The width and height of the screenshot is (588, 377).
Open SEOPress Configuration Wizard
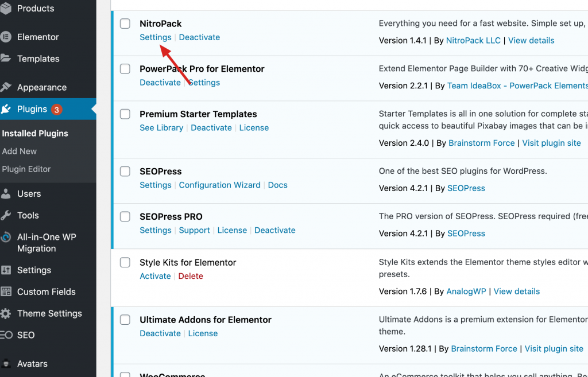pos(219,185)
